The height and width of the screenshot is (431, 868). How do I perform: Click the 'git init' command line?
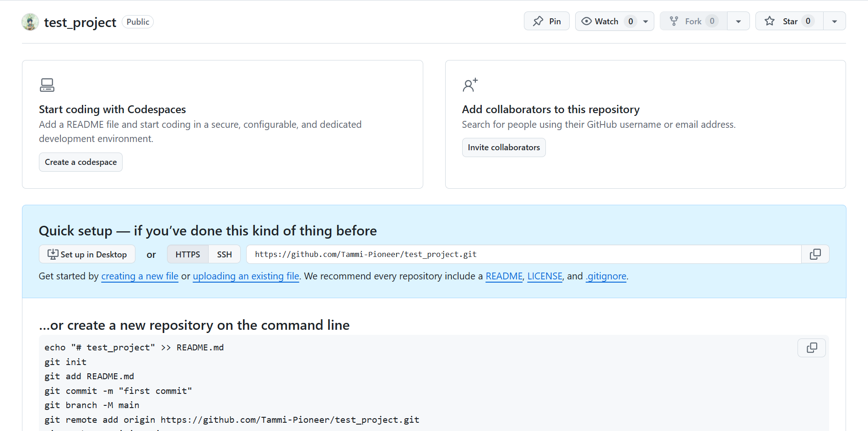coord(65,362)
